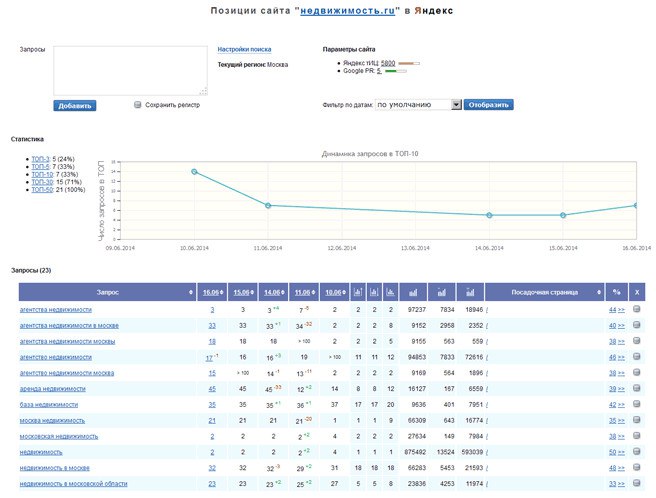
Task: Click the % column header
Action: pyautogui.click(x=616, y=293)
